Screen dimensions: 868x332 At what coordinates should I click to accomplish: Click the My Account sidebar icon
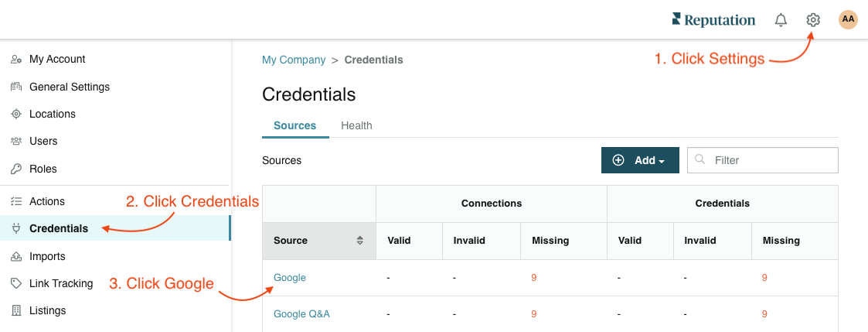pyautogui.click(x=16, y=60)
